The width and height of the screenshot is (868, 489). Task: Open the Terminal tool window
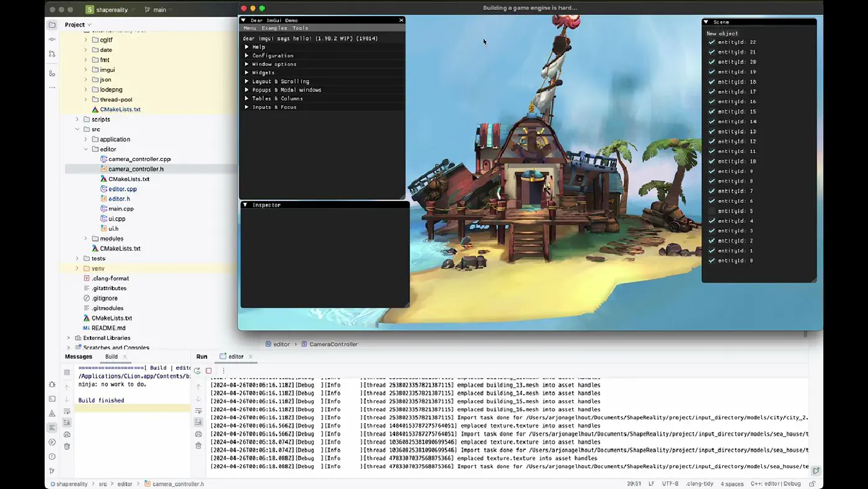coord(52,399)
